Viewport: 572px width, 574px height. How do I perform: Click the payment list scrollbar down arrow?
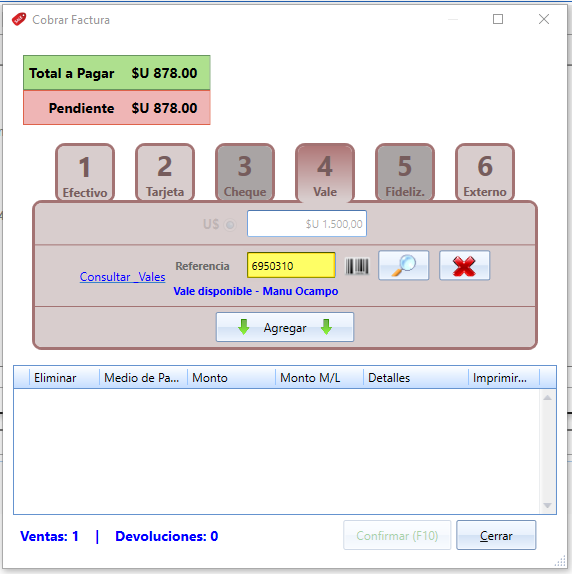pos(547,506)
